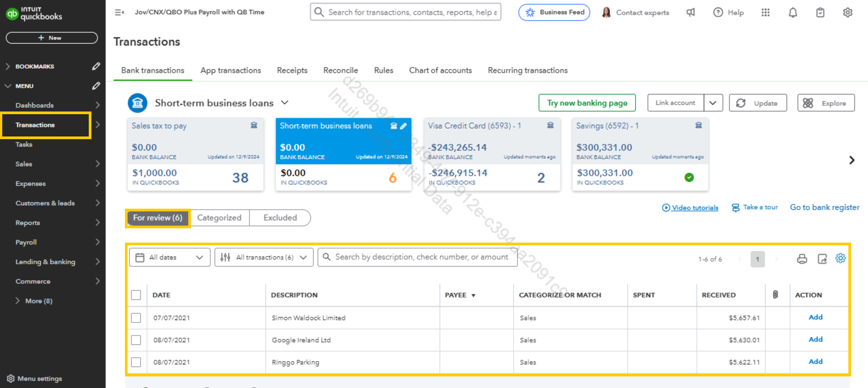
Task: Follow the Go to bank register link
Action: pyautogui.click(x=825, y=207)
